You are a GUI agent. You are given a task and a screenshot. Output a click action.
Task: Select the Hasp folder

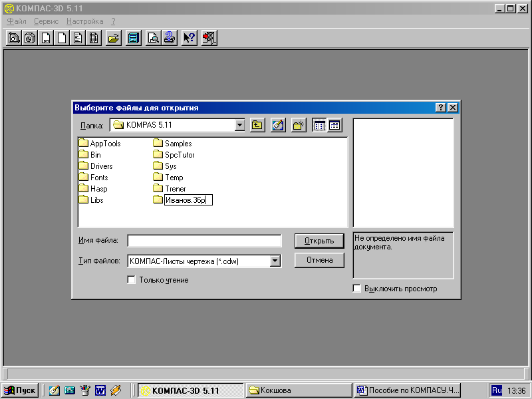click(93, 189)
